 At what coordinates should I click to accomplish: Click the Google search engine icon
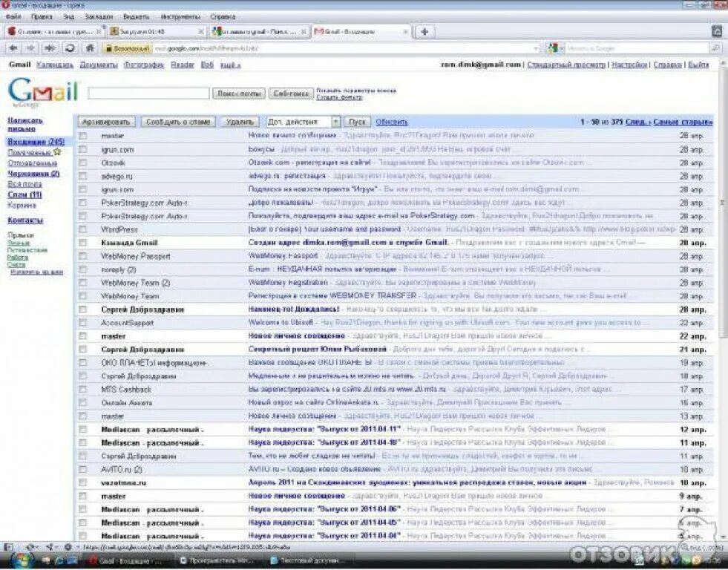(x=553, y=47)
